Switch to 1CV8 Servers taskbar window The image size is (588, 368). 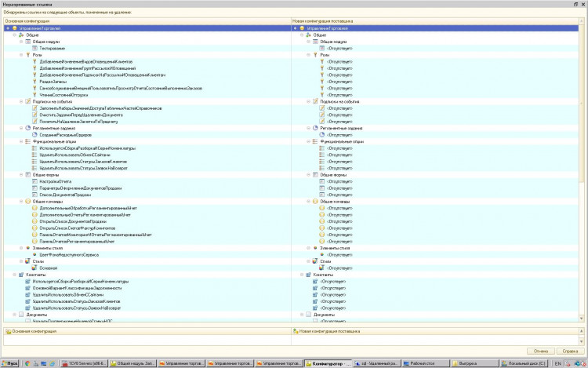tap(84, 363)
